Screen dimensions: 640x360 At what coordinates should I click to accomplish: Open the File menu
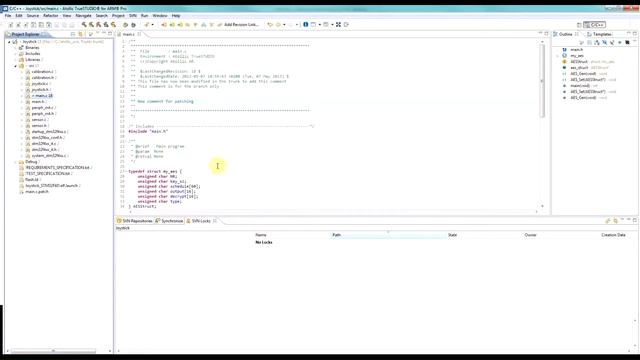pos(8,16)
